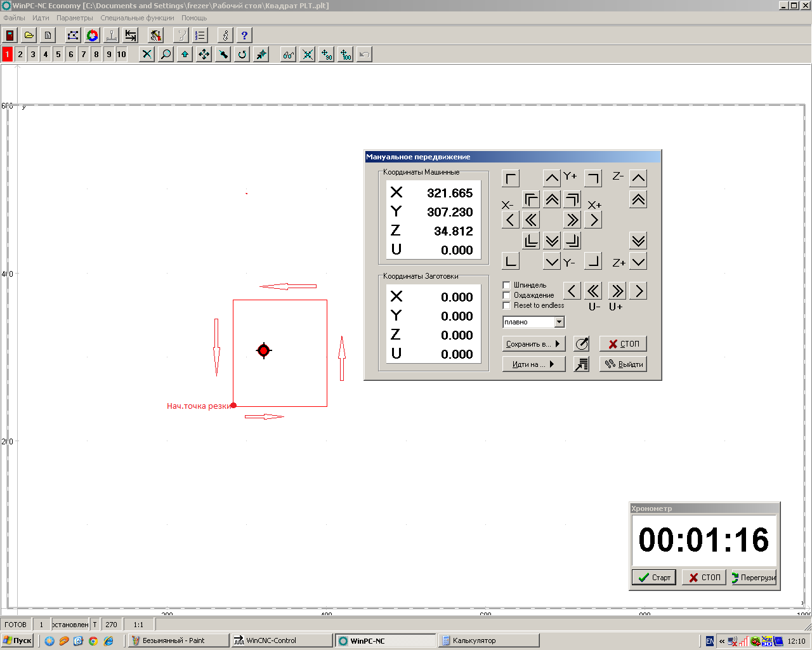Click the Internet Explorer quick launch icon
The image size is (812, 650).
point(108,641)
